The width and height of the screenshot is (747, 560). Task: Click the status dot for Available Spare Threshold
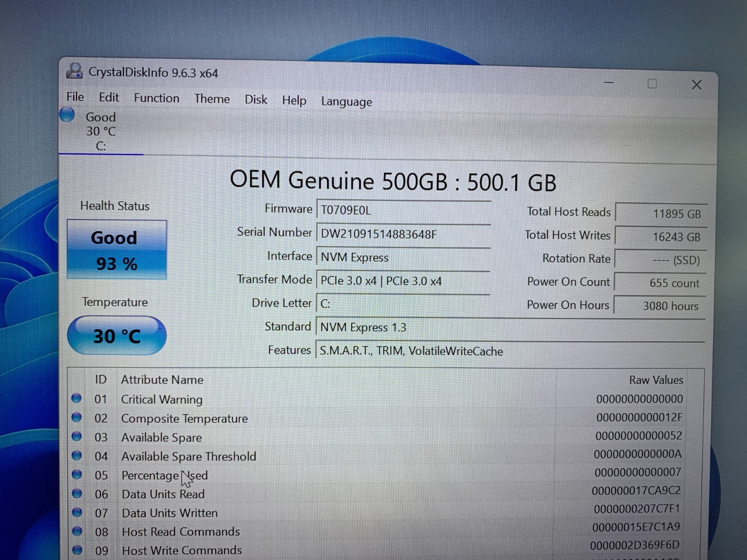[77, 455]
